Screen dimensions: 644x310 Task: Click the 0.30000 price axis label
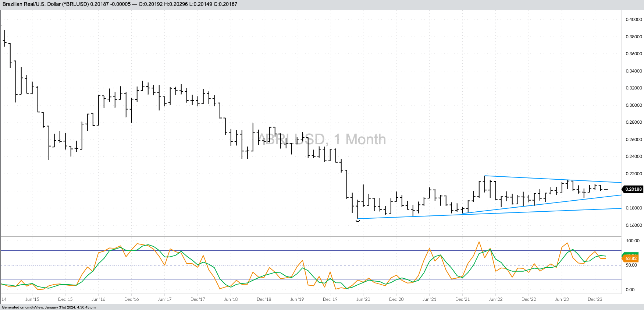(x=634, y=105)
